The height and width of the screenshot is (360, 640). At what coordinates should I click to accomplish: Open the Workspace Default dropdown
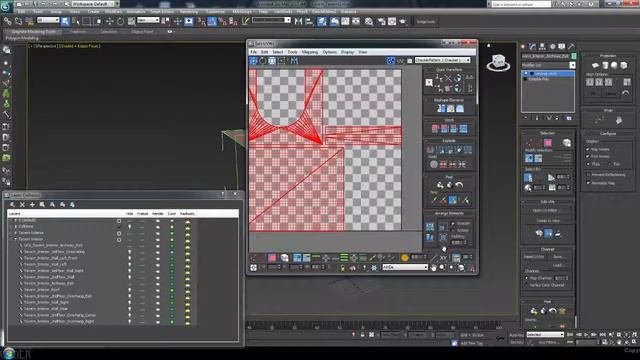tap(96, 4)
